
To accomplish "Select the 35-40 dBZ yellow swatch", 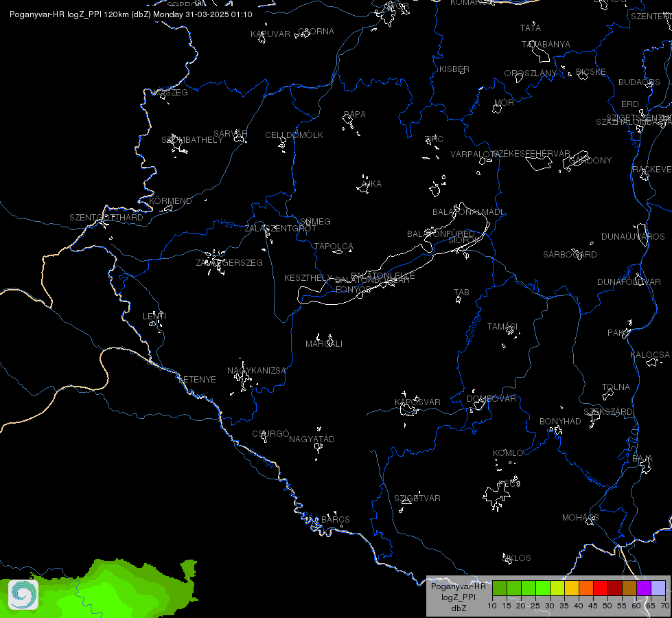I will [x=572, y=588].
